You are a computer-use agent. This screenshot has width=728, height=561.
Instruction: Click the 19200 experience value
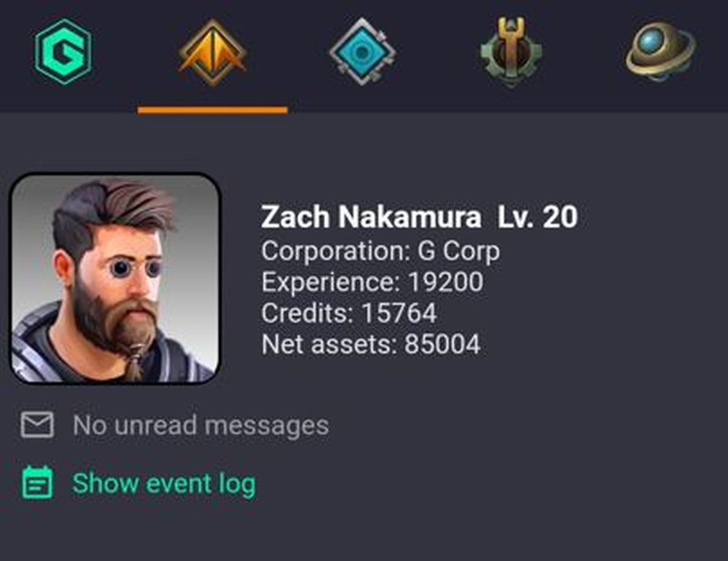pyautogui.click(x=445, y=282)
